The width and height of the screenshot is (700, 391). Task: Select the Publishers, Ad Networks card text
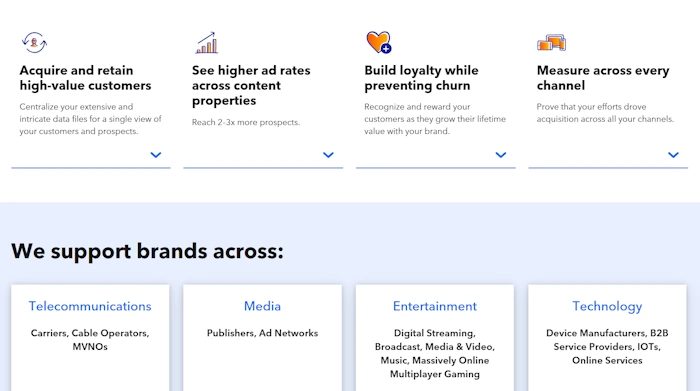tap(262, 333)
